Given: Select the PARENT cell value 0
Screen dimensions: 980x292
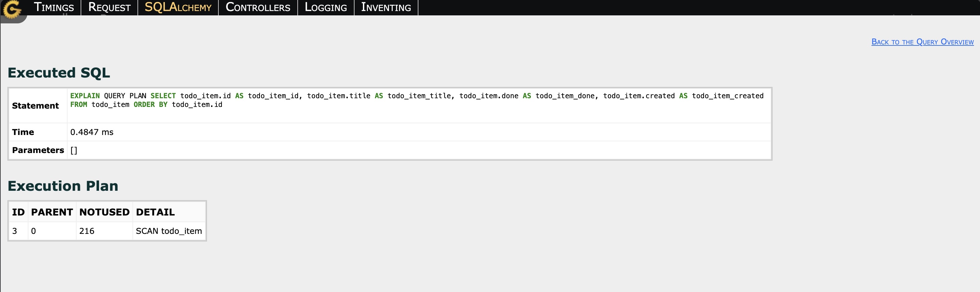Looking at the screenshot, I should tap(33, 231).
